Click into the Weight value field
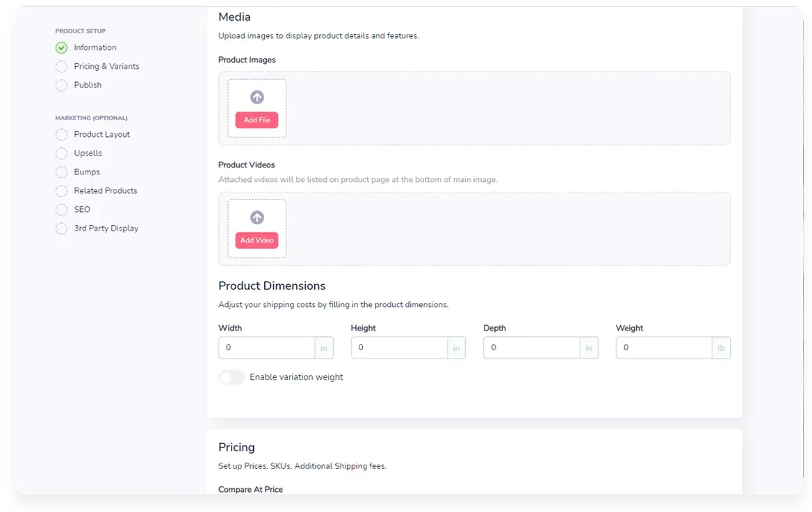 pos(663,348)
